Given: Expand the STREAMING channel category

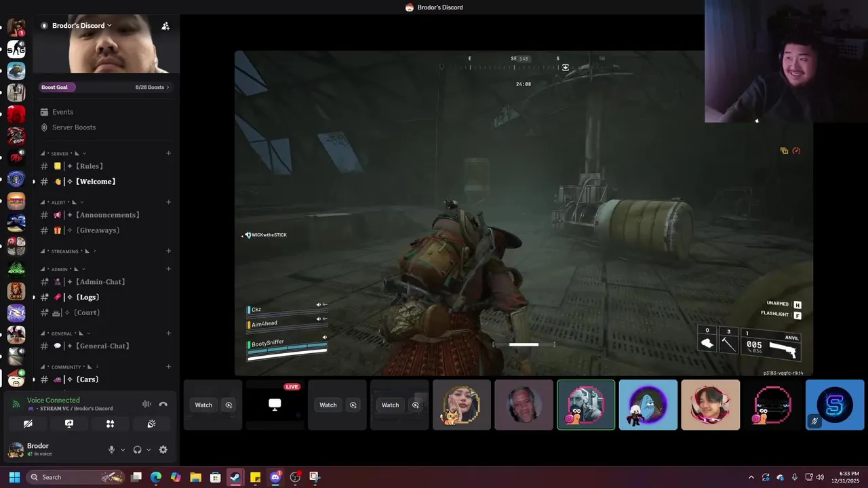Looking at the screenshot, I should tap(68, 251).
